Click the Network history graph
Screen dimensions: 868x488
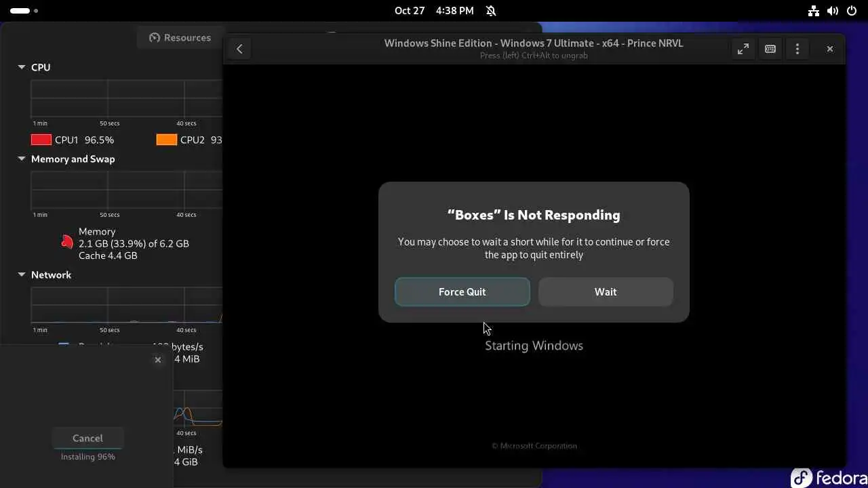127,305
